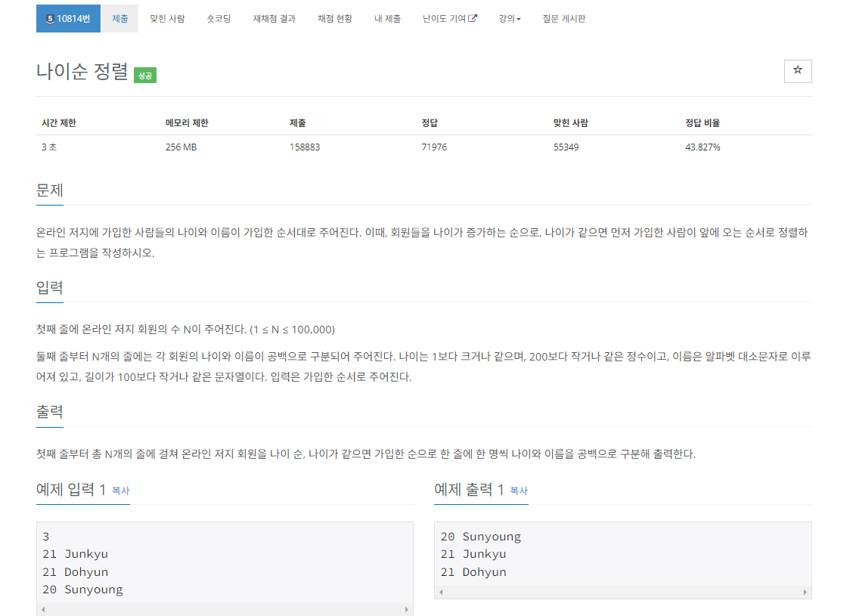Go to the 숏코딩 tab
Viewport: 853px width, 616px height.
click(219, 18)
